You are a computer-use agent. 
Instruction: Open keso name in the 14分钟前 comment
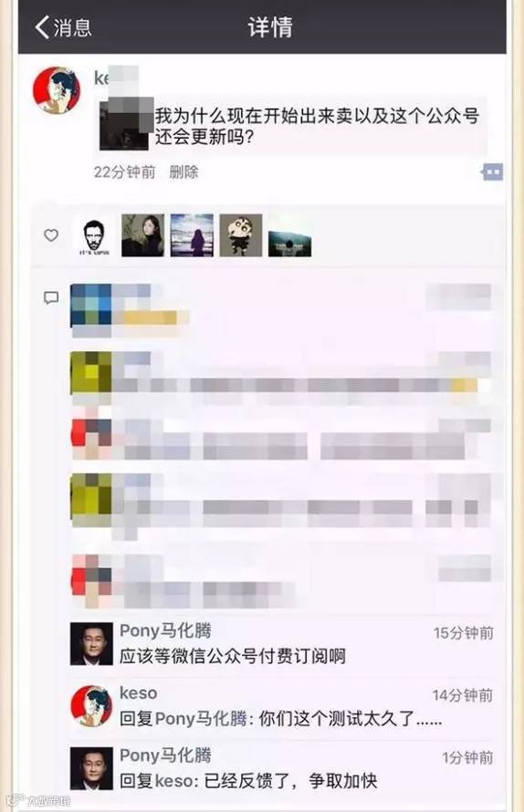click(139, 692)
